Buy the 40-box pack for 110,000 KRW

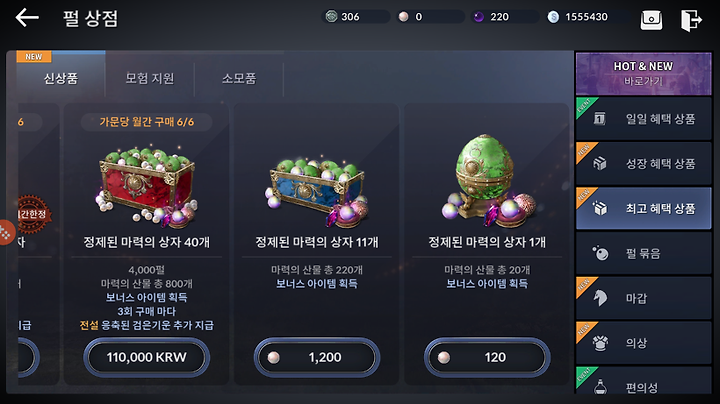pyautogui.click(x=146, y=357)
